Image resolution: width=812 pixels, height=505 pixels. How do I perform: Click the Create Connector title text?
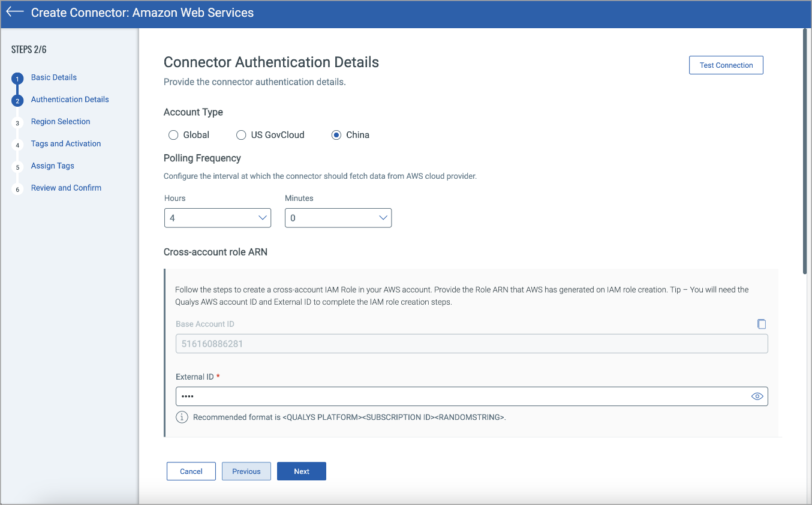(142, 13)
